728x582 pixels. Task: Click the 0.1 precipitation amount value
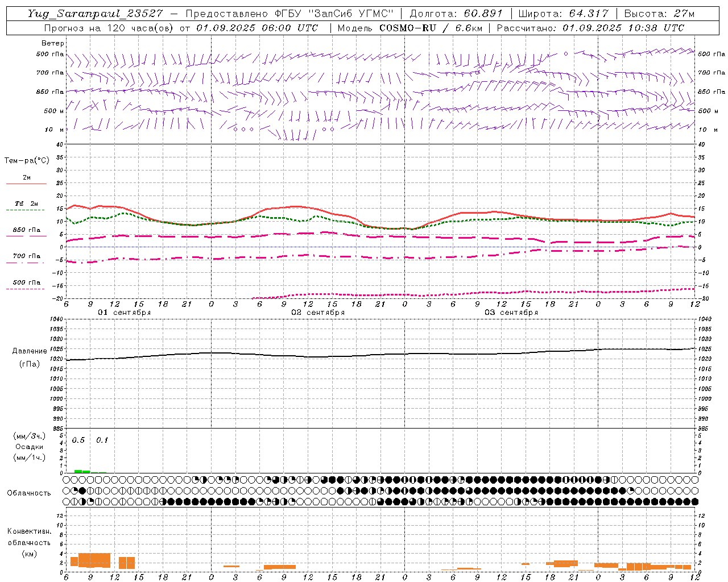click(102, 440)
